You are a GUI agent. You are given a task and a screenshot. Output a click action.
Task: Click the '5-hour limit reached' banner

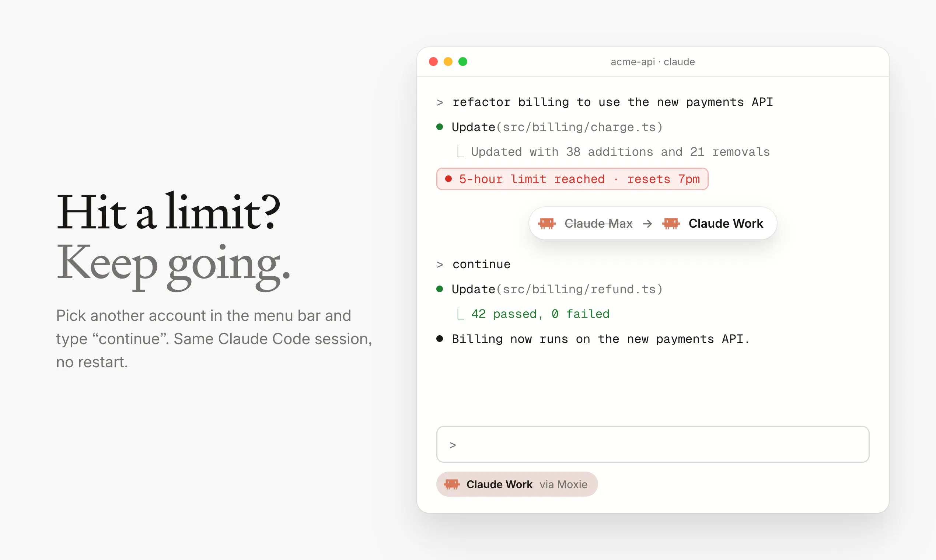tap(572, 179)
